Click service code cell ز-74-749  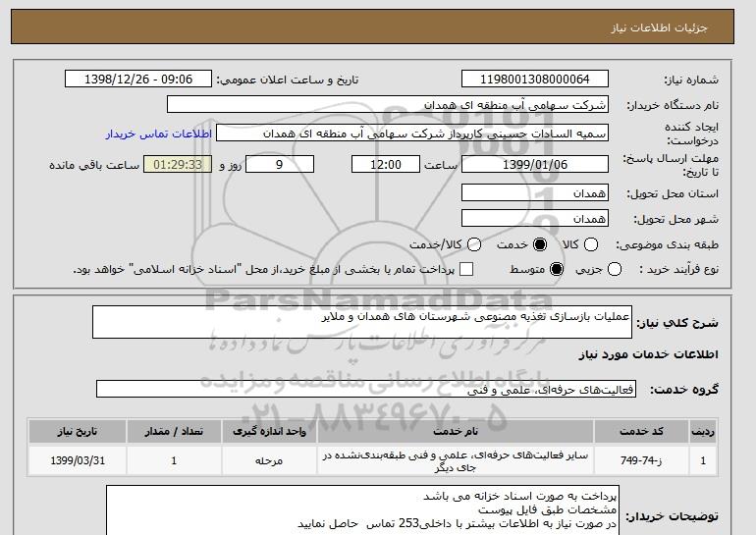(x=641, y=460)
